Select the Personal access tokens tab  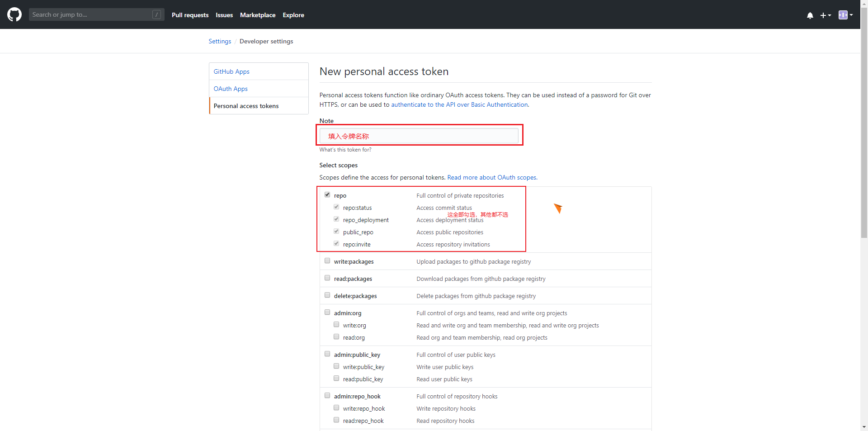tap(246, 105)
